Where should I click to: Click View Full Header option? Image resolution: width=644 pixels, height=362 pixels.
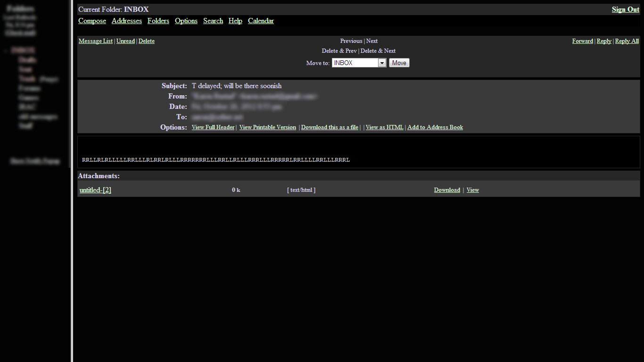(213, 127)
